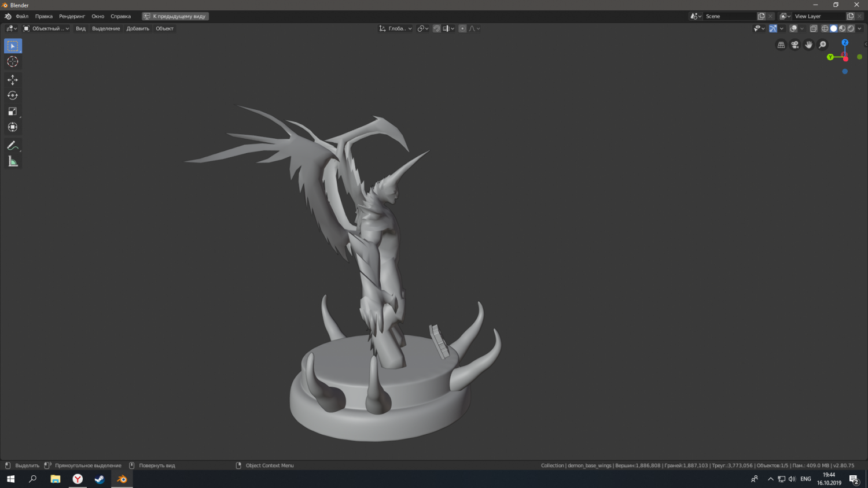Open the Рендеринг menu
The height and width of the screenshot is (488, 868).
72,16
